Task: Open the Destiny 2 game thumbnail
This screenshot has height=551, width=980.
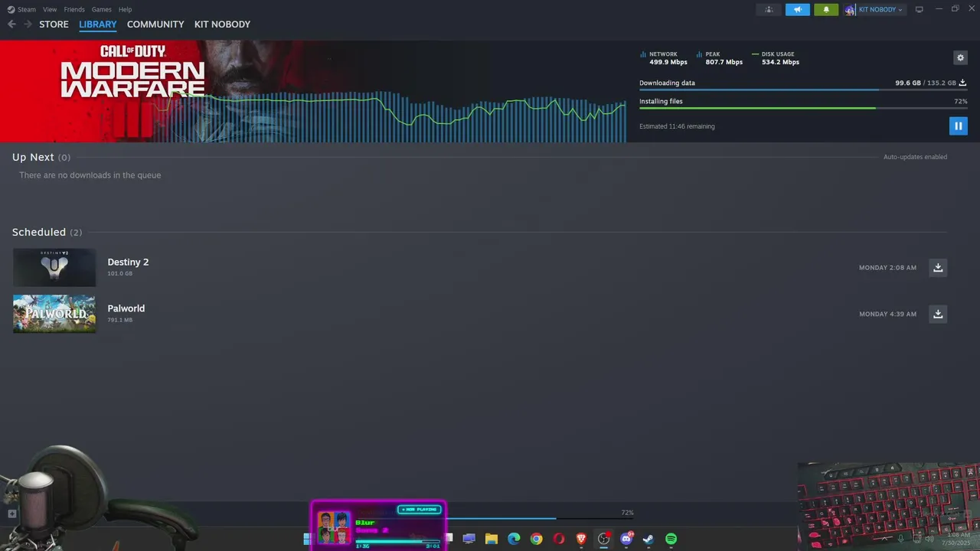Action: [x=54, y=267]
